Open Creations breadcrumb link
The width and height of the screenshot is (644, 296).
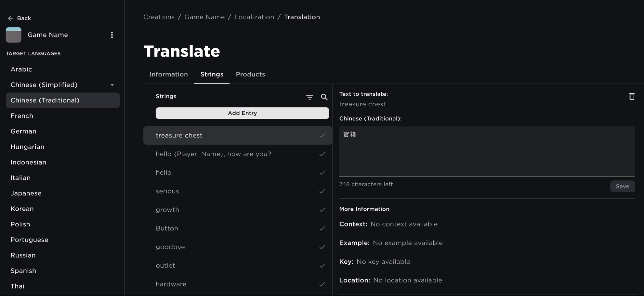[159, 17]
